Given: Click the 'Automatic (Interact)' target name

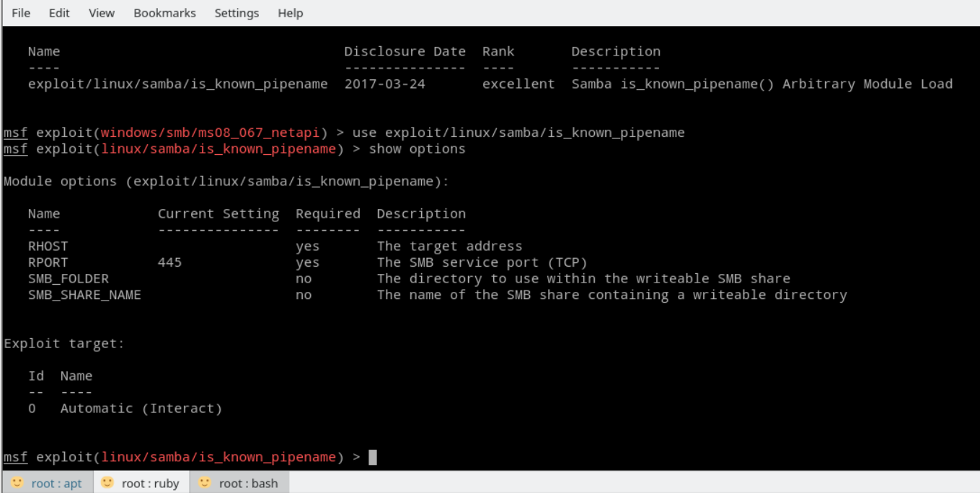Looking at the screenshot, I should tap(141, 408).
